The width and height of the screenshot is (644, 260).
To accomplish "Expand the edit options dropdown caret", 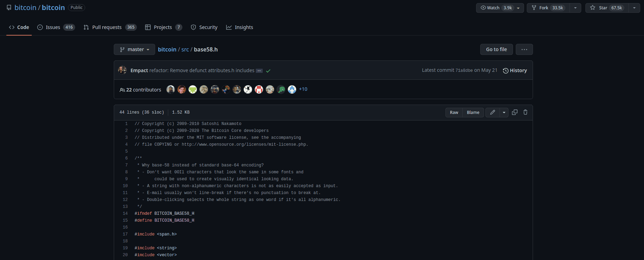I will coord(504,113).
